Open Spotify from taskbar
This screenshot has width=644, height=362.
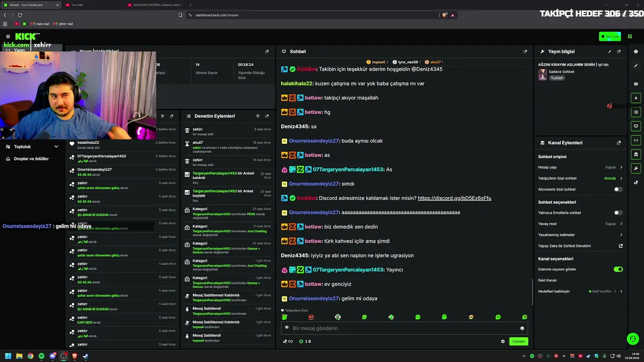tap(41, 356)
